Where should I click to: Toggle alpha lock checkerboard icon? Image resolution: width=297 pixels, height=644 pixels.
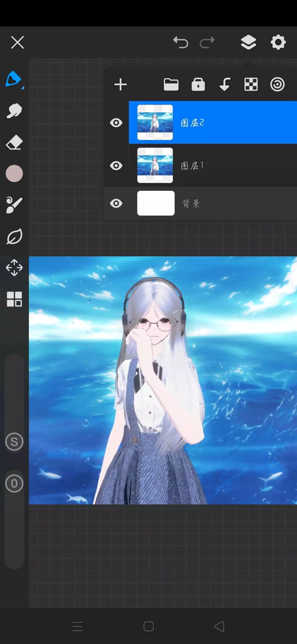[x=251, y=84]
